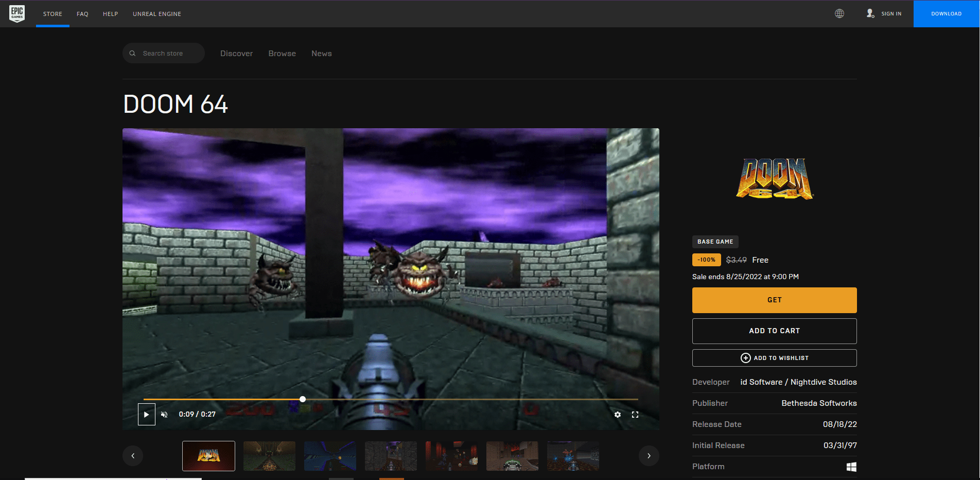
Task: Open the language globe selector
Action: [x=839, y=14]
